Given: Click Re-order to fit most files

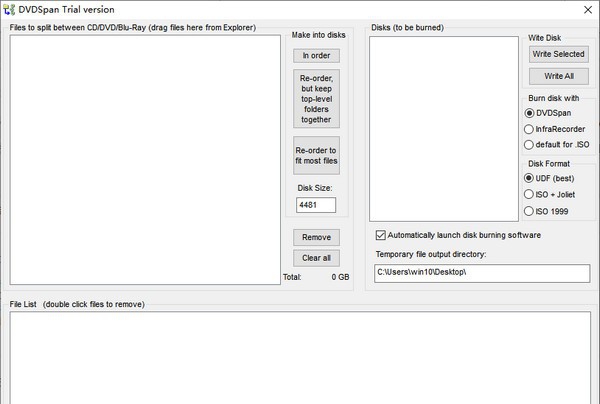Looking at the screenshot, I should [316, 155].
